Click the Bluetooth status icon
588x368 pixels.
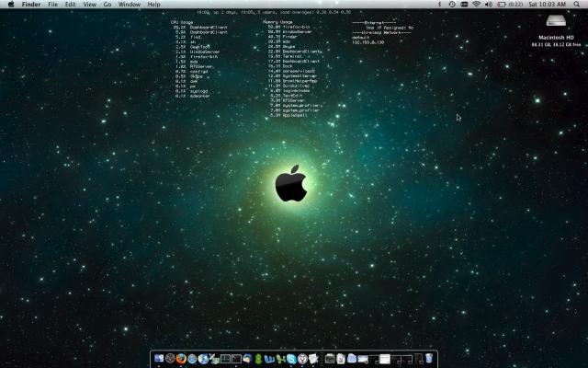point(440,4)
